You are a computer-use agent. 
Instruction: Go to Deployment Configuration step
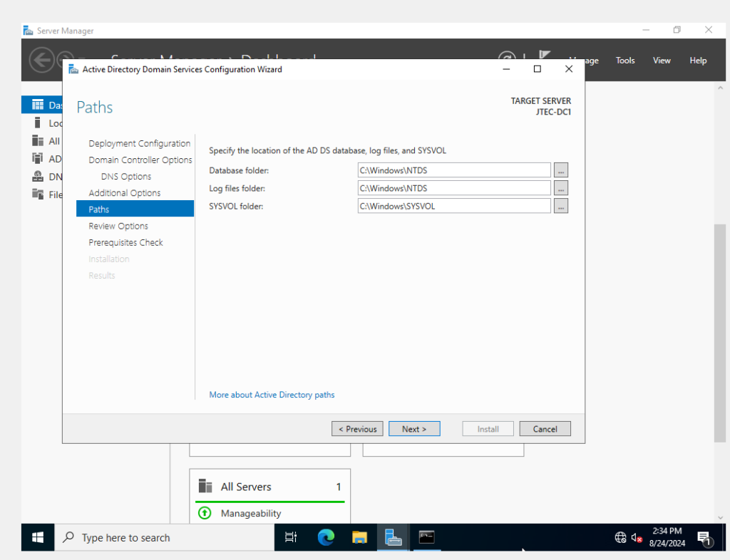pos(139,143)
